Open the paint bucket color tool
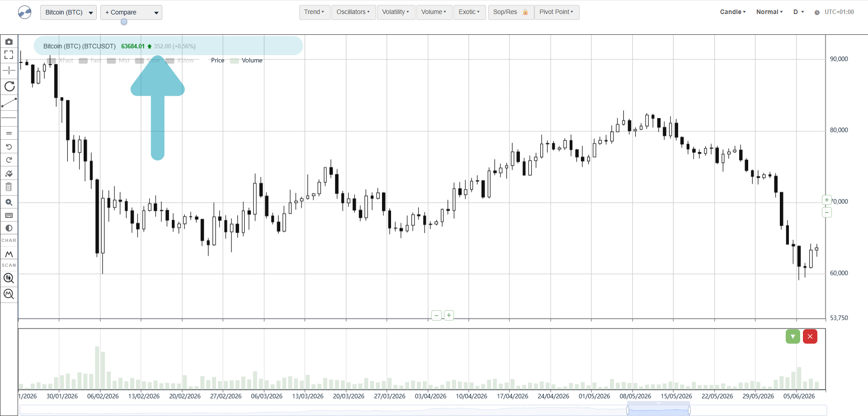 (9, 174)
